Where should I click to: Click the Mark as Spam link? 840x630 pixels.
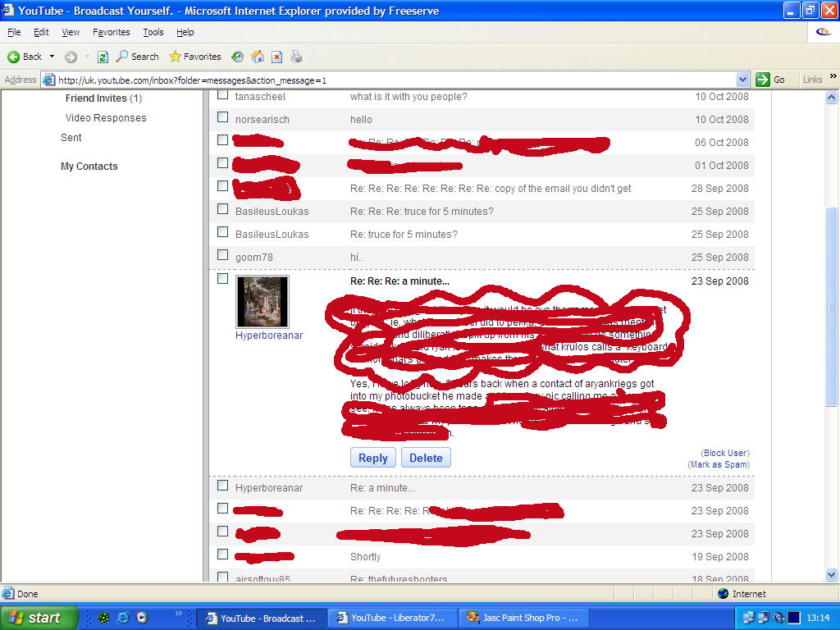pos(719,464)
